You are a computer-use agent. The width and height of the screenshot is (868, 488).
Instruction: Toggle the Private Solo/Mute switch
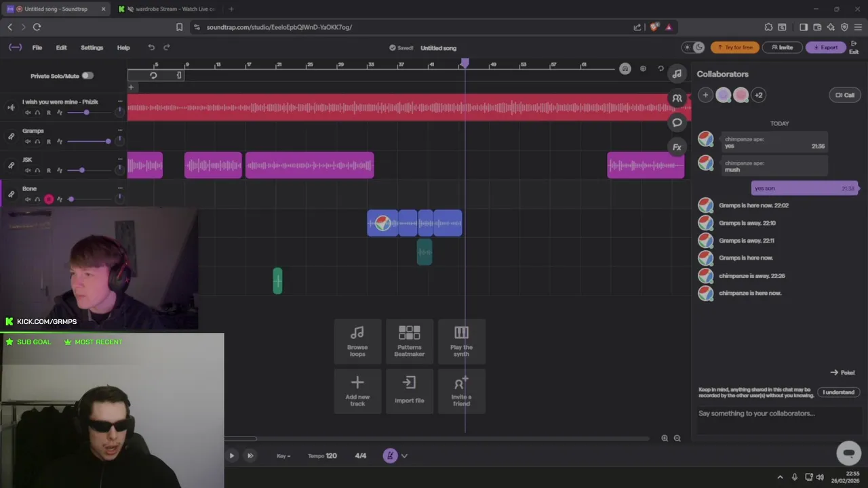pos(87,76)
